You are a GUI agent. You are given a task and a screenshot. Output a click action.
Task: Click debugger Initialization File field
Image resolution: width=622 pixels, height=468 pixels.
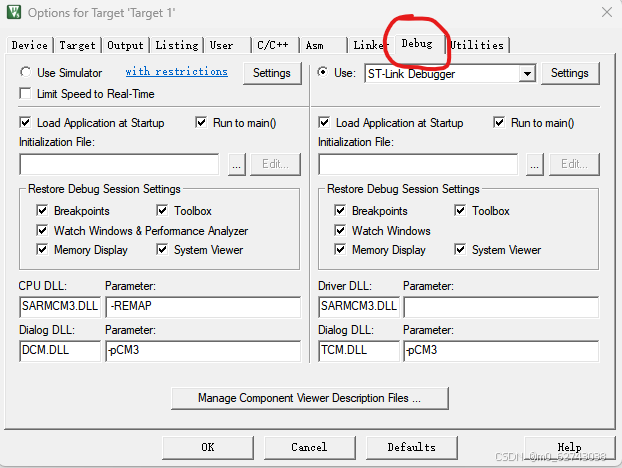[x=418, y=164]
